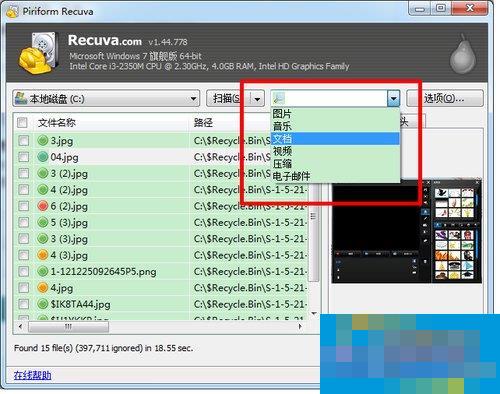500x394 pixels.
Task: Tick the checkbox for 1-121225092645P5.png
Action: tap(23, 271)
